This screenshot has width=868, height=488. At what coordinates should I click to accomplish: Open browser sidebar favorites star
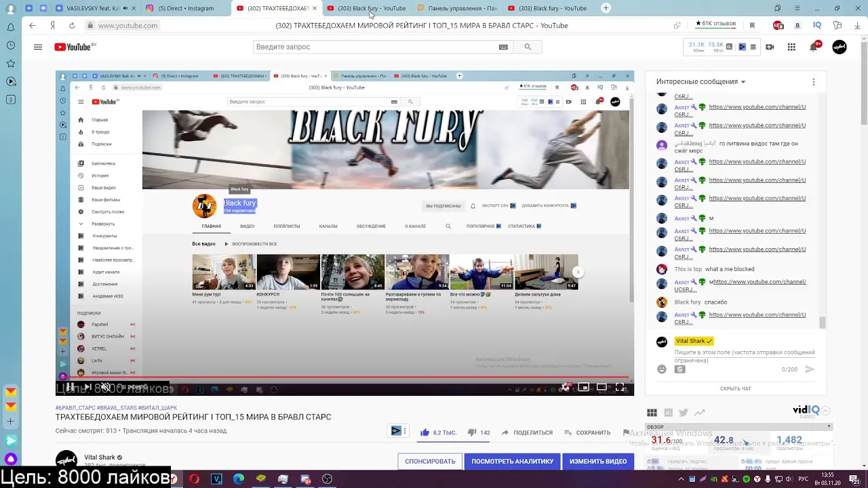(11, 63)
